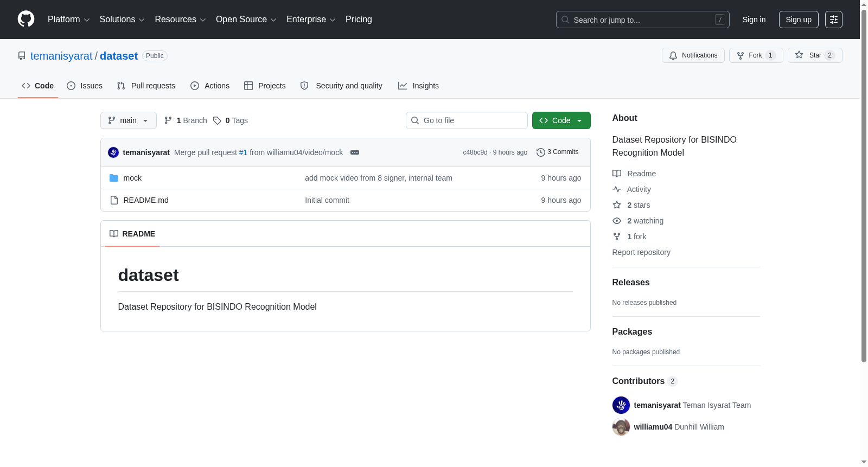This screenshot has width=868, height=467.
Task: Switch to the Projects tab
Action: pyautogui.click(x=265, y=86)
